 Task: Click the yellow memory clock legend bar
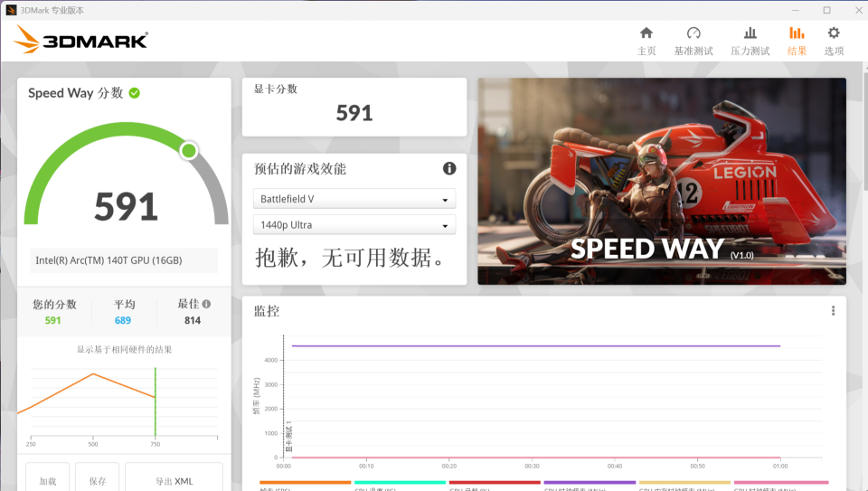(684, 483)
